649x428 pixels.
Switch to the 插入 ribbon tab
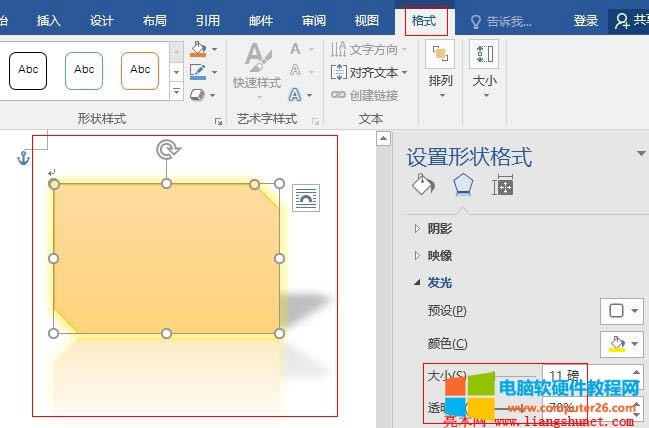click(x=49, y=20)
